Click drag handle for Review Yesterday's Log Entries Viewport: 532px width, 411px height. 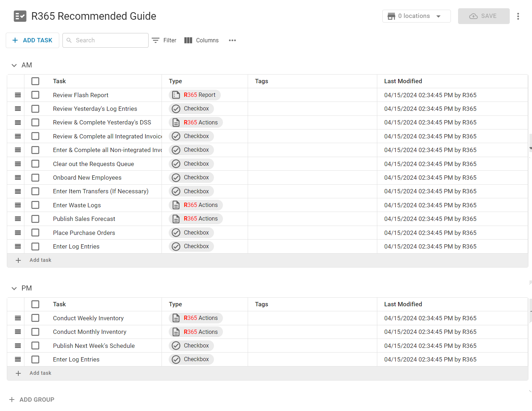click(18, 109)
